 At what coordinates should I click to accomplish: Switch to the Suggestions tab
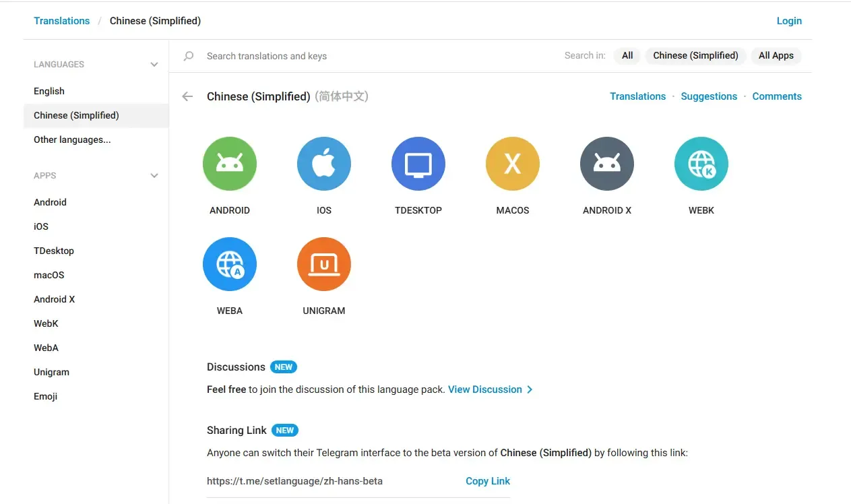pos(709,96)
